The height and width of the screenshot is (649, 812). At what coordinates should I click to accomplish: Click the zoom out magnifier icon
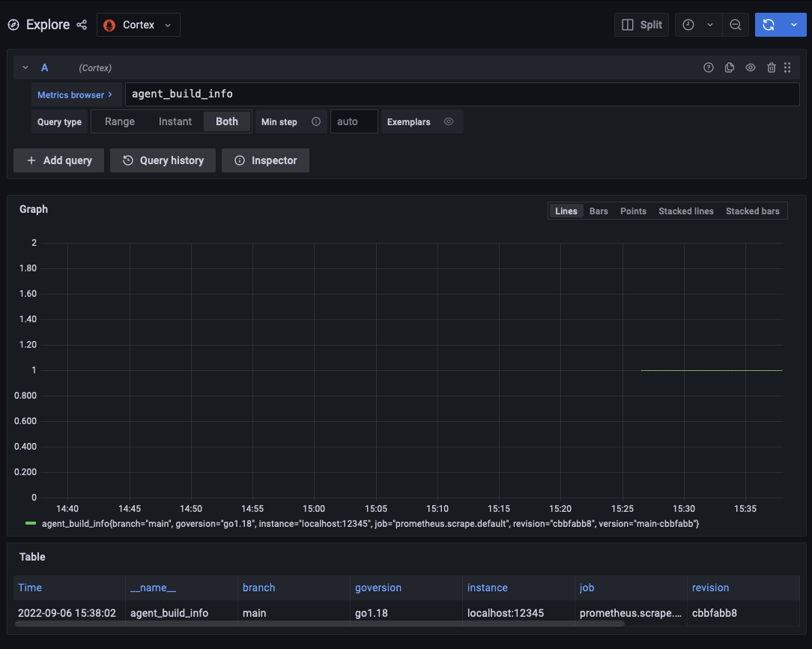(x=735, y=25)
